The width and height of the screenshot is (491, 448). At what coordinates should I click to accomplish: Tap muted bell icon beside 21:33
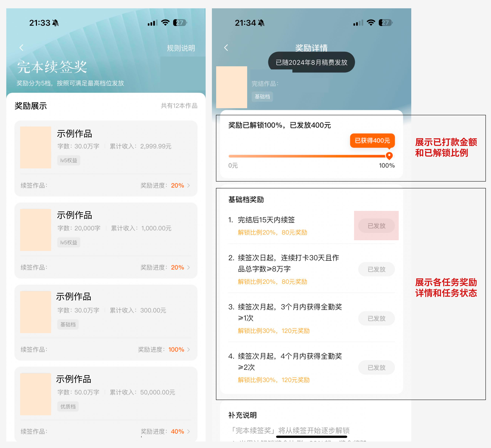(55, 23)
